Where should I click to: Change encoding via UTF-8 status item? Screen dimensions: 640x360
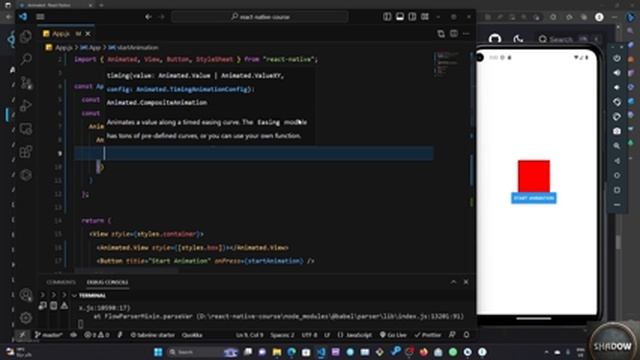309,335
